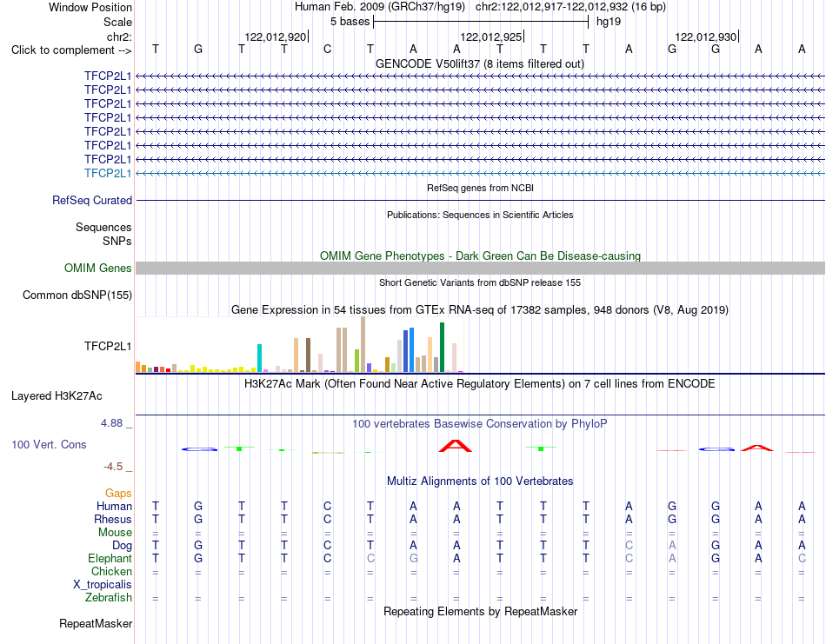Open 'Short Genetic Variants from dbSNP release 155'
The height and width of the screenshot is (644, 826).
[x=480, y=282]
